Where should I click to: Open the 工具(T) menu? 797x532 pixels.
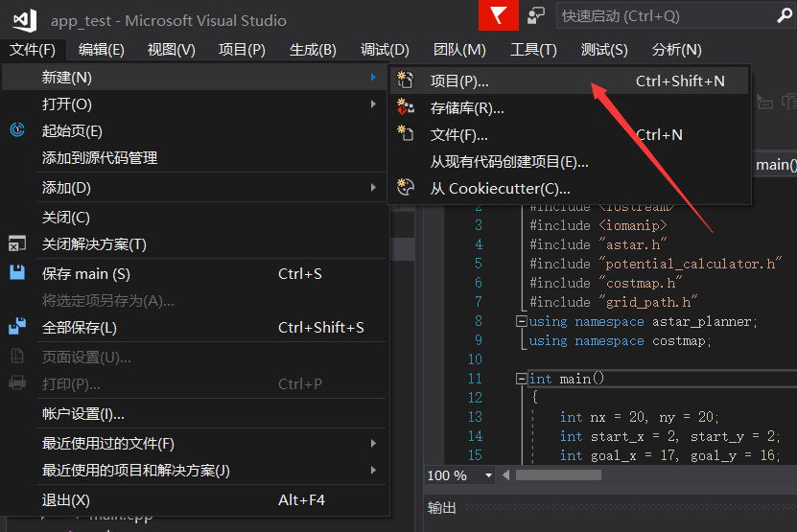click(x=533, y=50)
